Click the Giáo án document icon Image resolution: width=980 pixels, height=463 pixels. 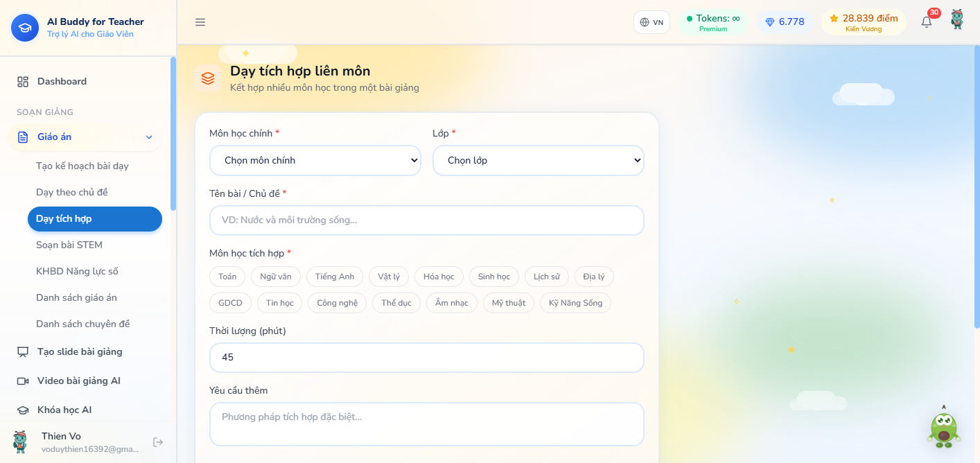[x=23, y=137]
